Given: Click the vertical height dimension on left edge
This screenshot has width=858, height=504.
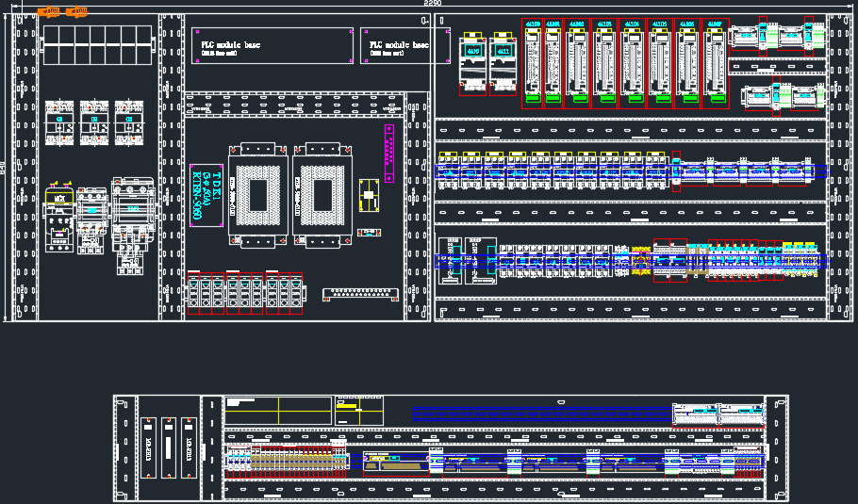Looking at the screenshot, I should tap(4, 170).
